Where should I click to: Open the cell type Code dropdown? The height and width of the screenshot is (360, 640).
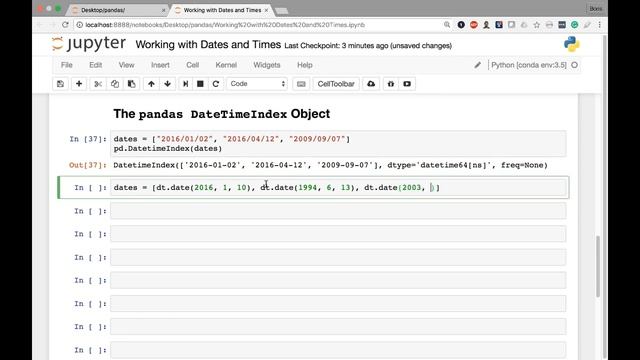(x=257, y=84)
